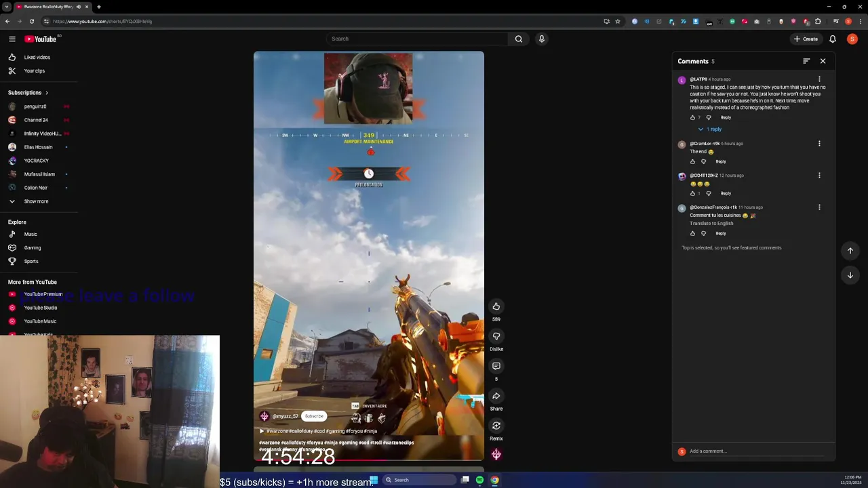Expand the Subscriptions section chevron
The height and width of the screenshot is (488, 868).
tap(47, 92)
